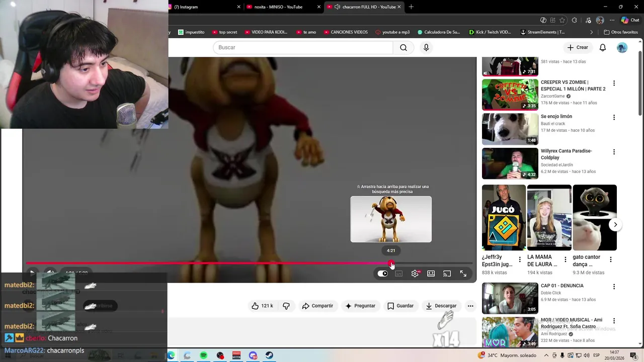Image resolution: width=644 pixels, height=362 pixels.
Task: Select the chacarron FULL HD tab
Action: coord(364,7)
